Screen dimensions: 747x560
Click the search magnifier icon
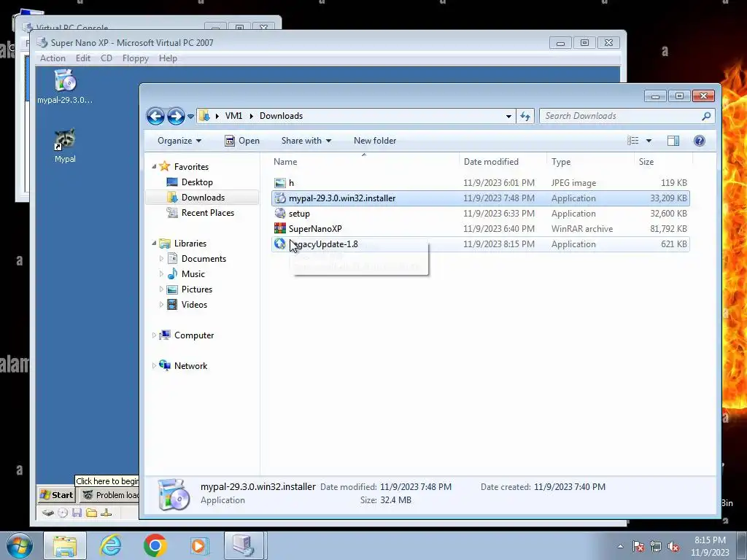706,116
